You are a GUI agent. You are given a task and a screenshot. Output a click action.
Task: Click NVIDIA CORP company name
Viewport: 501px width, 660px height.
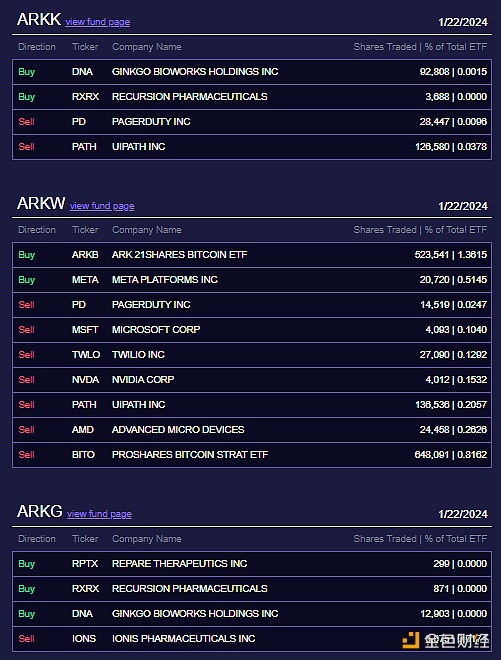tap(143, 380)
